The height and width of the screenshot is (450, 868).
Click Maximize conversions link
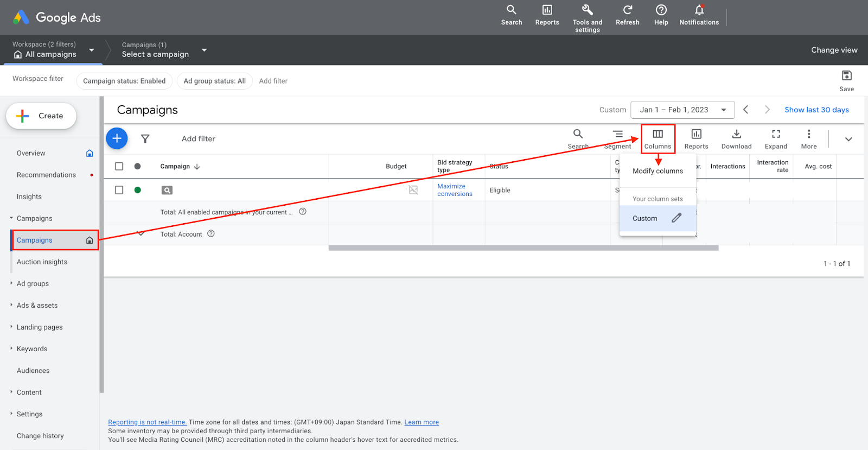pyautogui.click(x=455, y=190)
